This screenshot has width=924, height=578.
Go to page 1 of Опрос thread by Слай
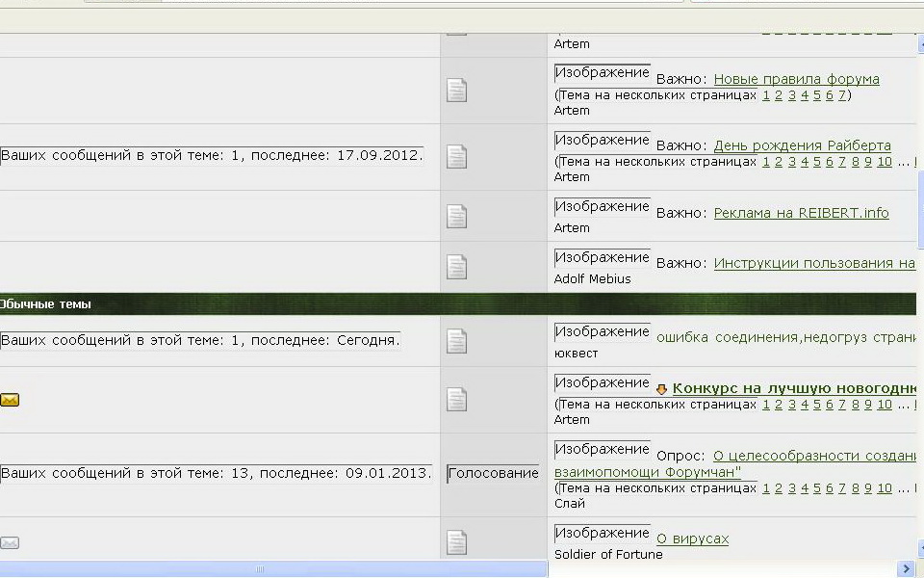point(765,488)
